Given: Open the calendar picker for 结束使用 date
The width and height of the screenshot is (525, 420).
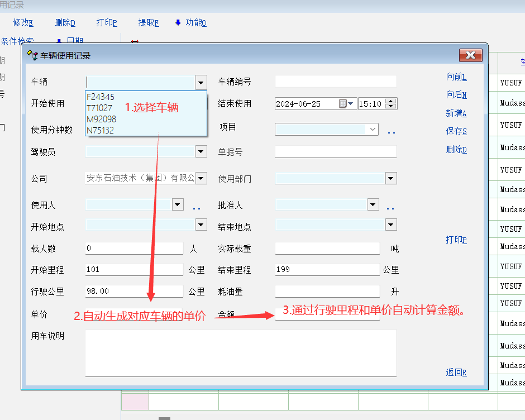Looking at the screenshot, I should (x=343, y=104).
